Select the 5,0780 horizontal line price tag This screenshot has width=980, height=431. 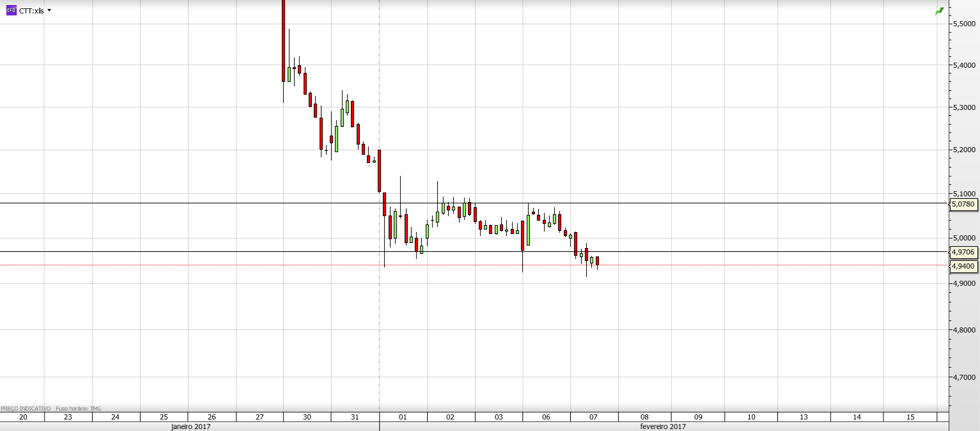coord(963,204)
